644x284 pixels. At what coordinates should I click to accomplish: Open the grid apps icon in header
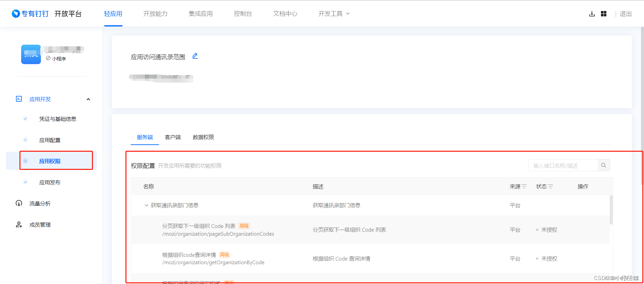(604, 14)
